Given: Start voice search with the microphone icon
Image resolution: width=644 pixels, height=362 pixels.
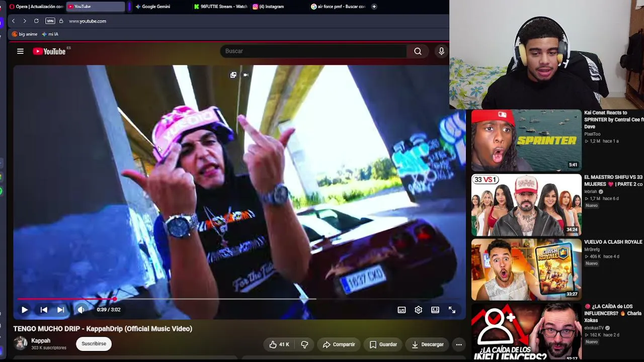Looking at the screenshot, I should point(441,51).
